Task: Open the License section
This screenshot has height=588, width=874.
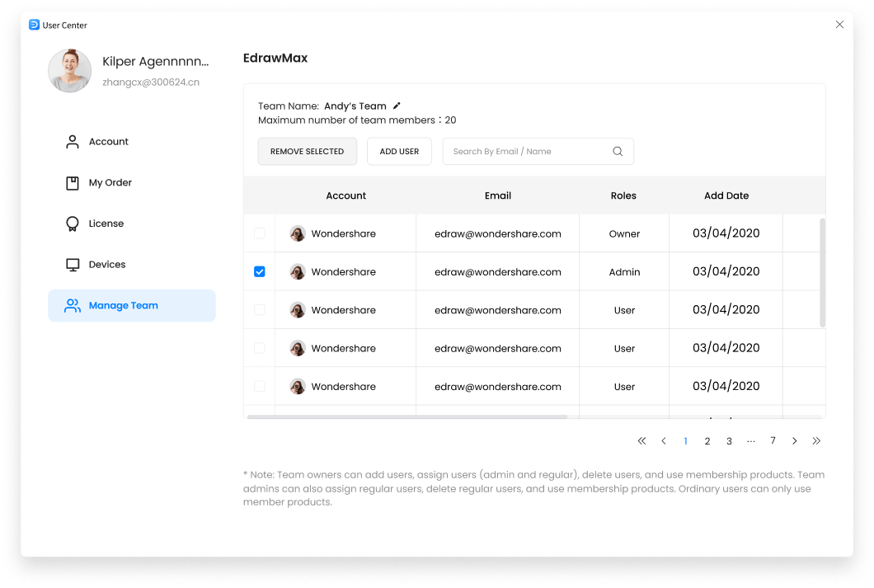Action: pos(132,223)
